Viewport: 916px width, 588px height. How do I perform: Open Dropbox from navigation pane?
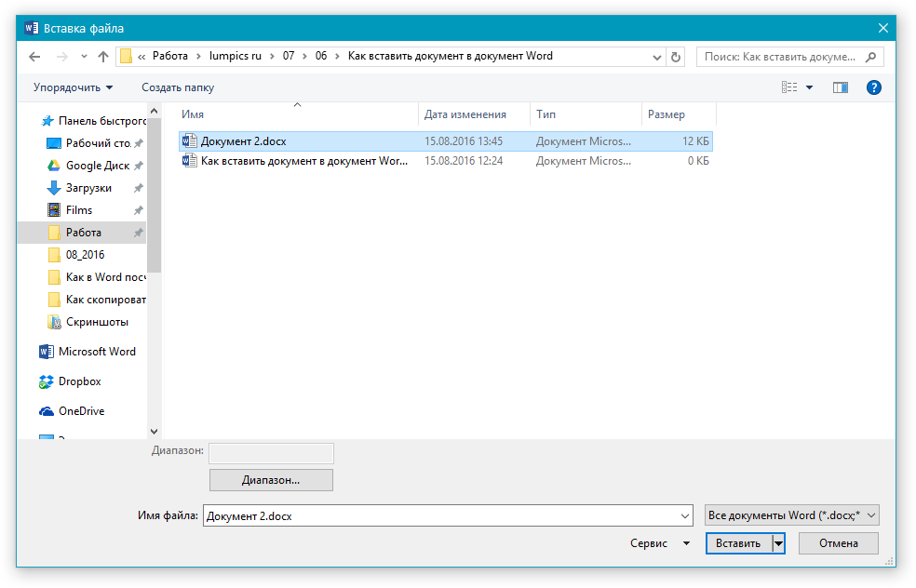79,381
